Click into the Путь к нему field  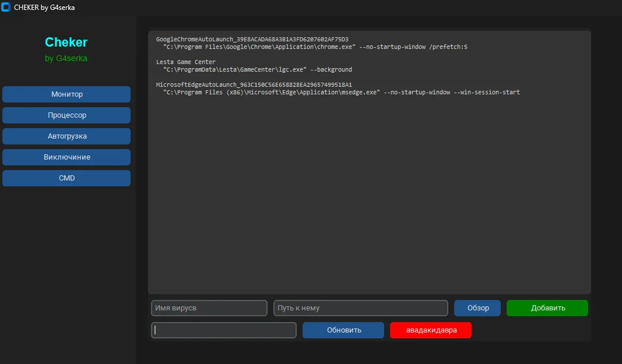tap(360, 308)
